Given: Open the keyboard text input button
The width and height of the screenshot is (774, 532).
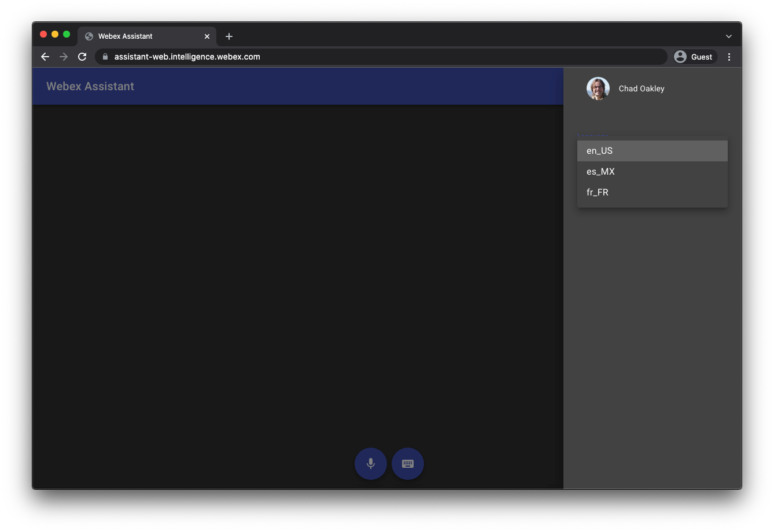Looking at the screenshot, I should coord(408,464).
